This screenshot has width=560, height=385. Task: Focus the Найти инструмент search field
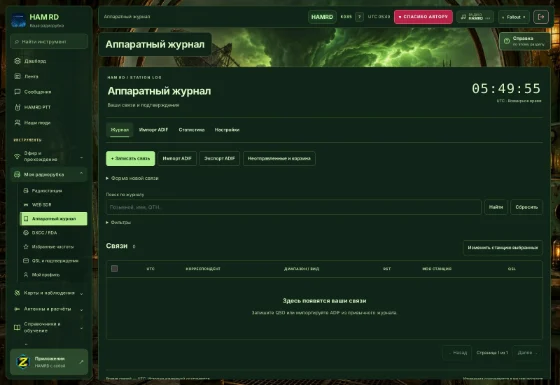tap(49, 42)
